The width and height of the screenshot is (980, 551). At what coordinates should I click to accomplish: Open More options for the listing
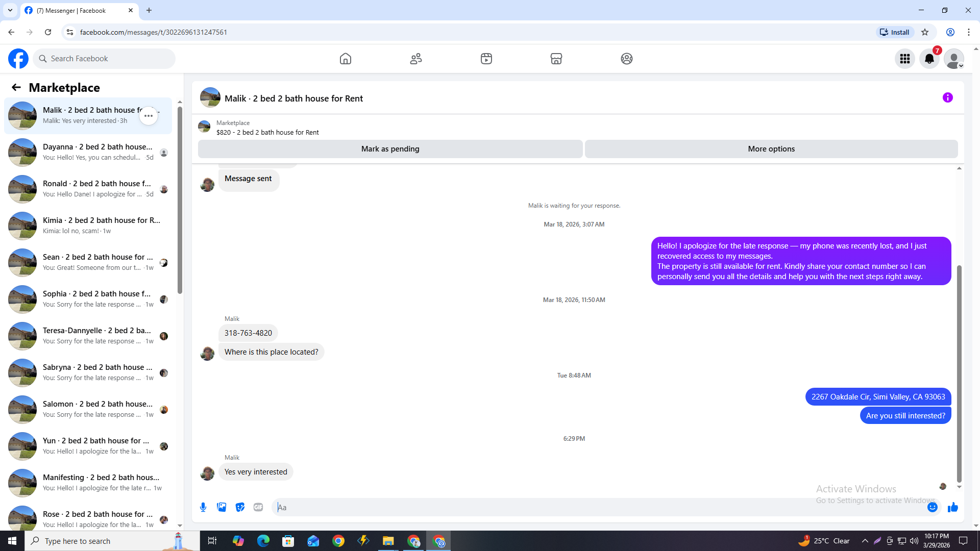[x=771, y=149]
